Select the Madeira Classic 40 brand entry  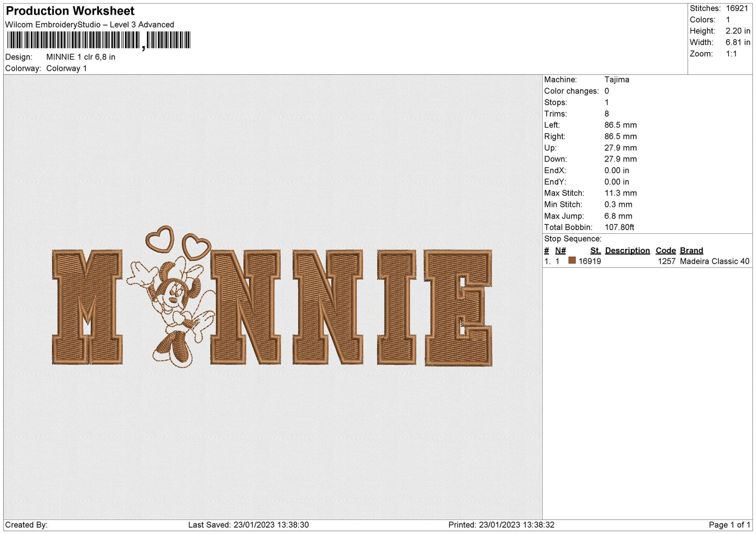click(714, 261)
